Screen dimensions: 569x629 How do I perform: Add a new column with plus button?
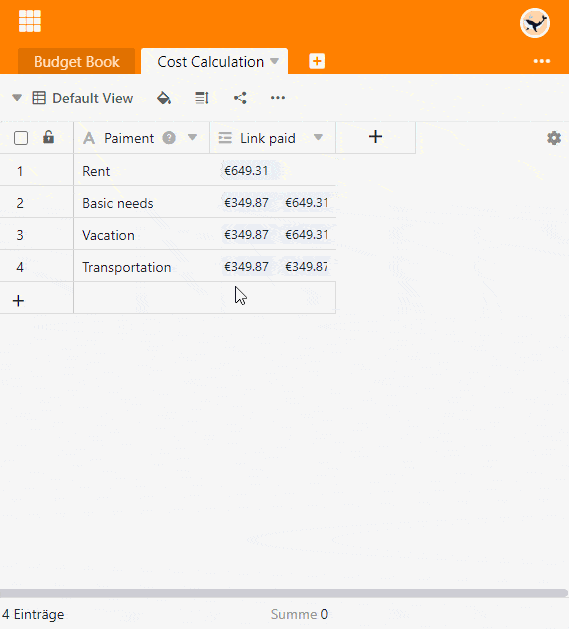[x=375, y=137]
